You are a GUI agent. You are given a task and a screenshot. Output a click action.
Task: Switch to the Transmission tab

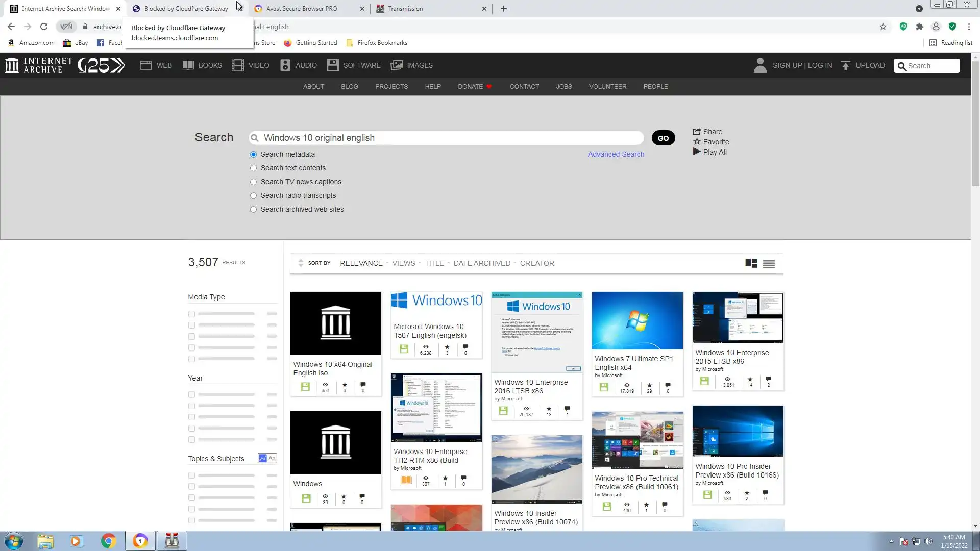405,9
